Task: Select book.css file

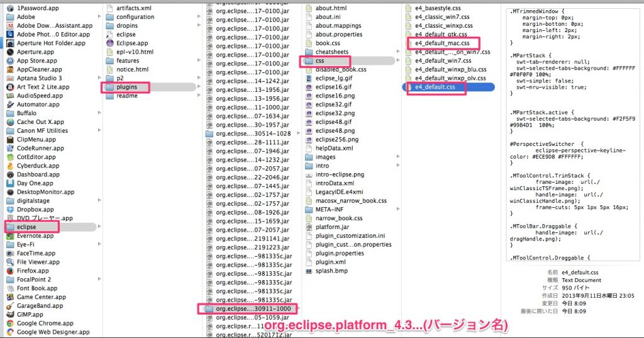Action: [327, 43]
